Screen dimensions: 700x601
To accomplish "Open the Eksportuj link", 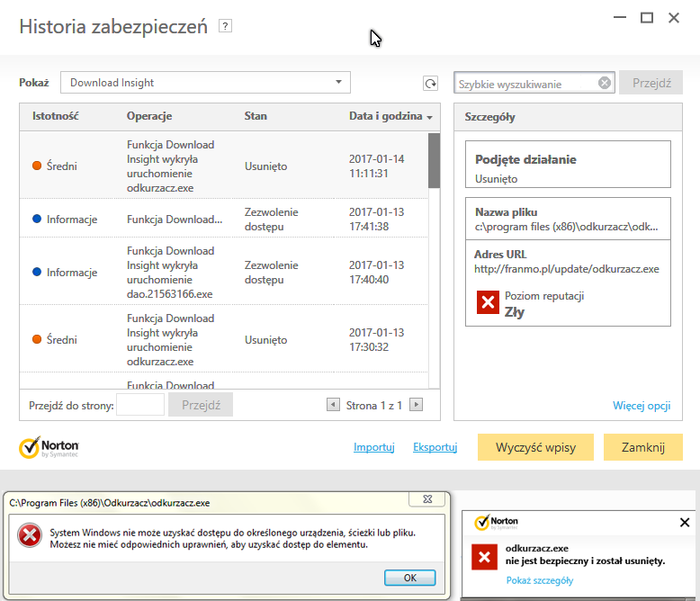I will [435, 447].
